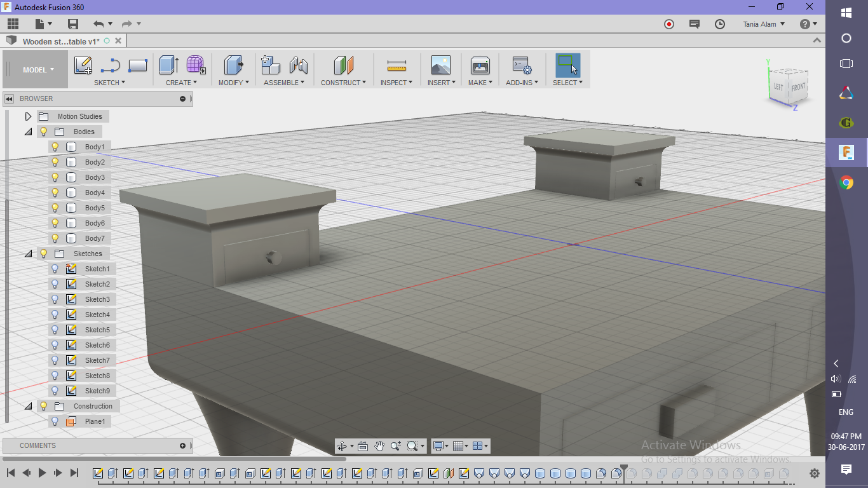Toggle visibility bulb of Body3
The height and width of the screenshot is (488, 868).
click(x=55, y=177)
